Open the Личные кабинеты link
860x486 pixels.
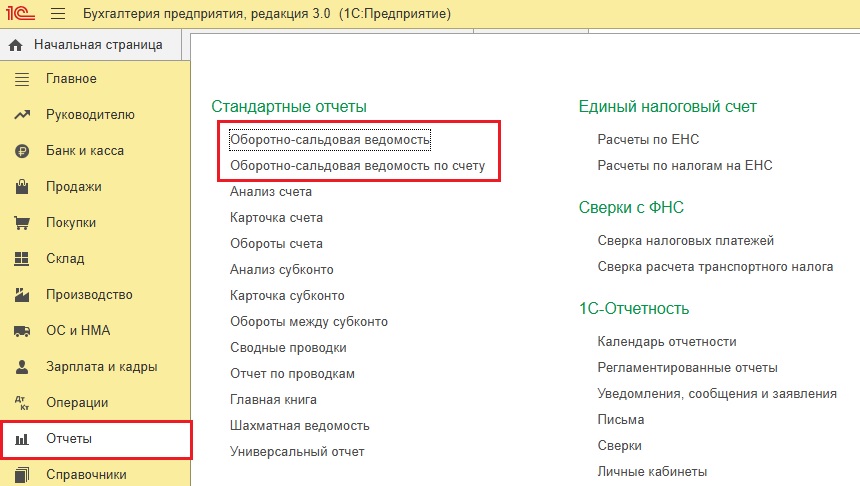(x=652, y=472)
